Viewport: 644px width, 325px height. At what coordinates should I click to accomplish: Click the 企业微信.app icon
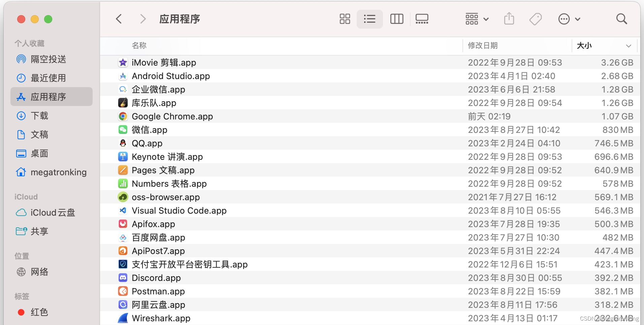123,89
